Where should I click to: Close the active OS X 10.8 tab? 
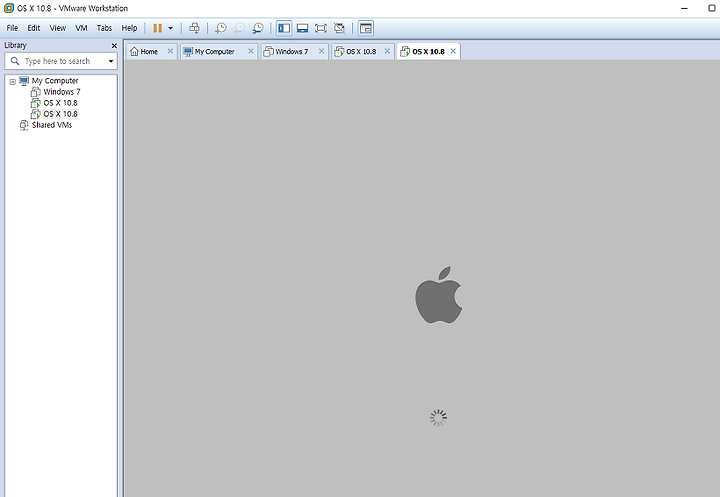coord(453,51)
